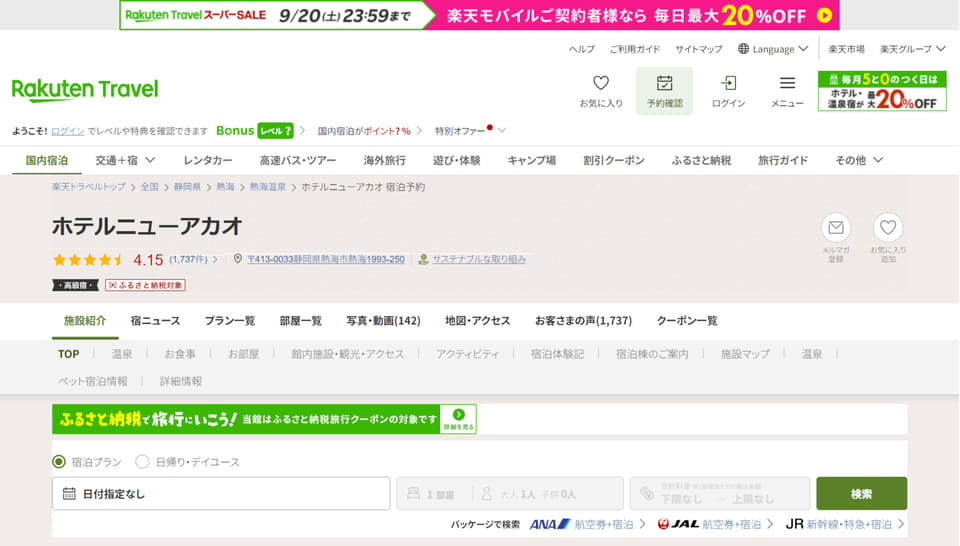Click the ヘルプ link

pyautogui.click(x=581, y=49)
